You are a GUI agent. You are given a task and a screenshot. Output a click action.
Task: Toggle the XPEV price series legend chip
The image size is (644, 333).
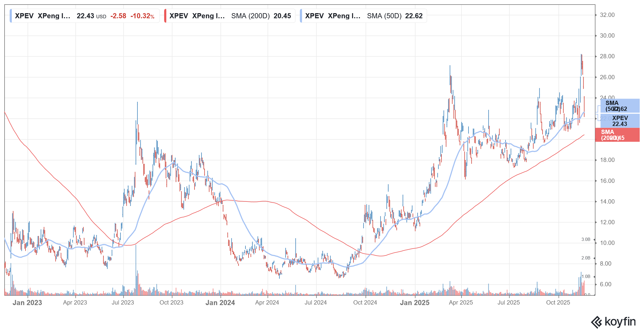pos(24,16)
